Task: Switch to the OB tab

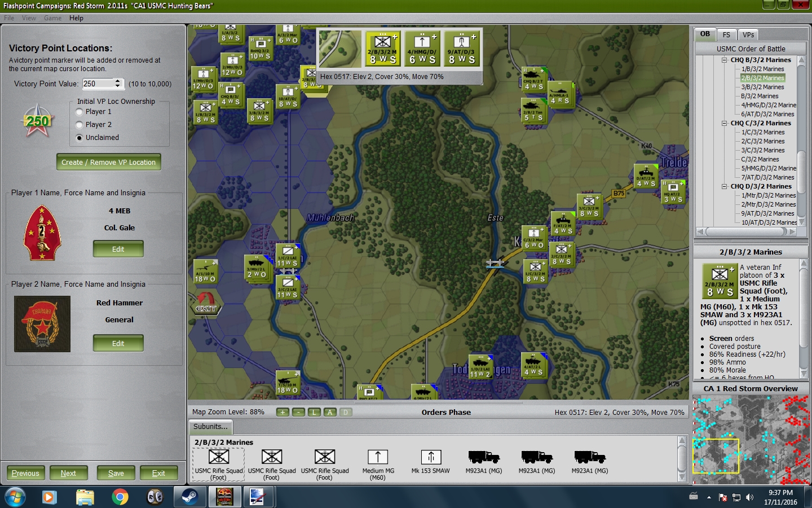Action: pos(705,34)
